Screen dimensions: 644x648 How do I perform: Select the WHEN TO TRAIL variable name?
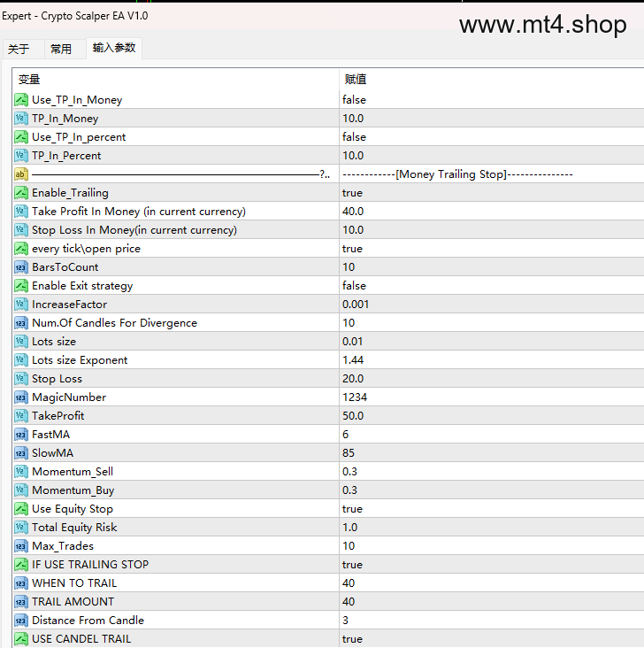click(x=74, y=583)
